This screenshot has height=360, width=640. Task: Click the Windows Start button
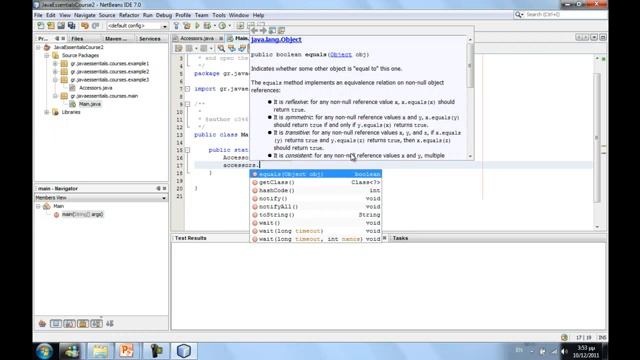click(44, 351)
